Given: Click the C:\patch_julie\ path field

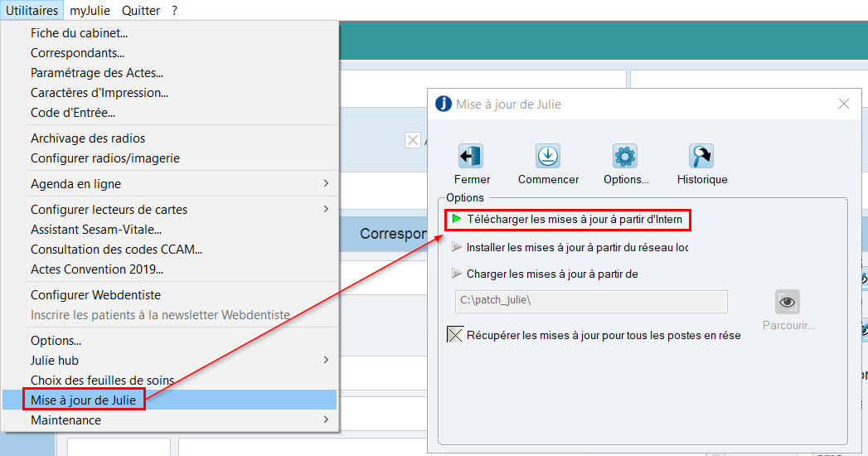Looking at the screenshot, I should point(591,302).
